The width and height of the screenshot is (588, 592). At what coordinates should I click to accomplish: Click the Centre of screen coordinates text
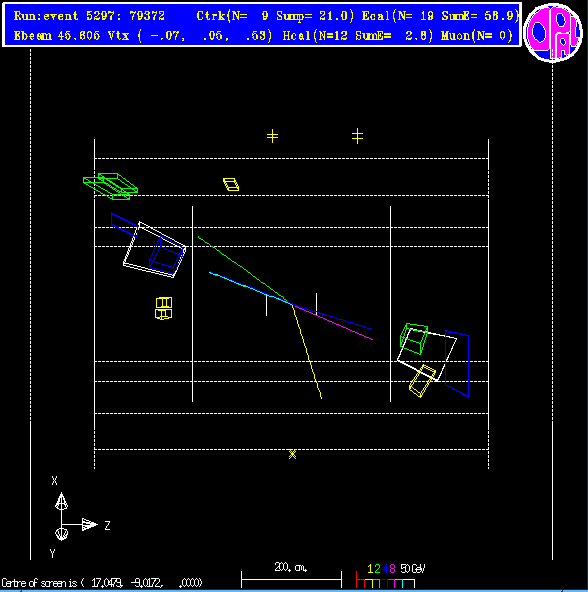[x=102, y=583]
